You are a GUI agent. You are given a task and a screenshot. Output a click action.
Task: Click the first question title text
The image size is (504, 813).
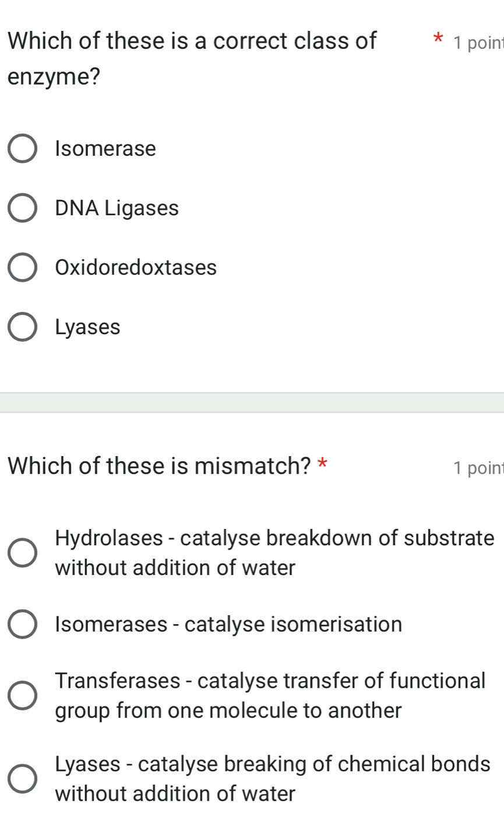point(192,41)
